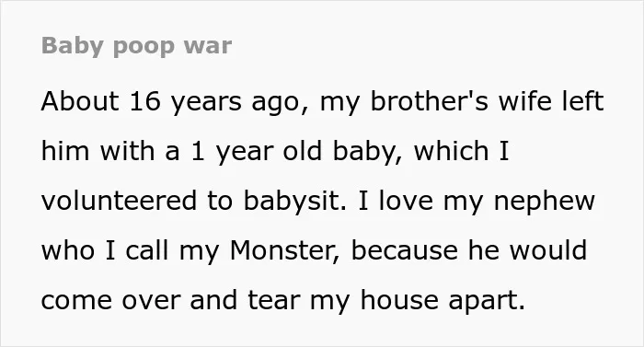
Task: Click the number "1" before "year old"
Action: coord(198,151)
